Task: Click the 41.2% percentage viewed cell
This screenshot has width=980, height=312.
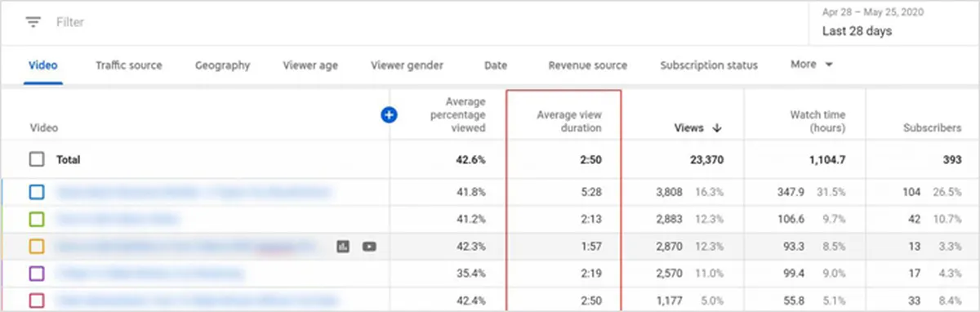Action: pos(471,219)
